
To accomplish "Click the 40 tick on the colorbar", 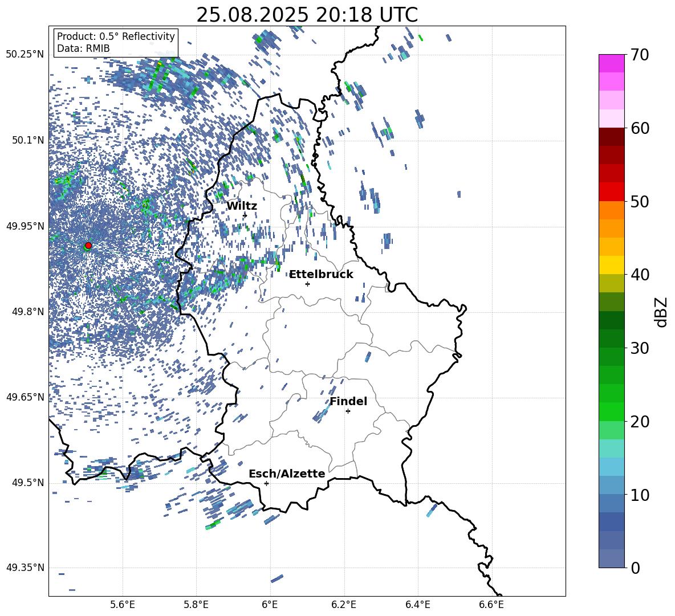I will click(640, 275).
